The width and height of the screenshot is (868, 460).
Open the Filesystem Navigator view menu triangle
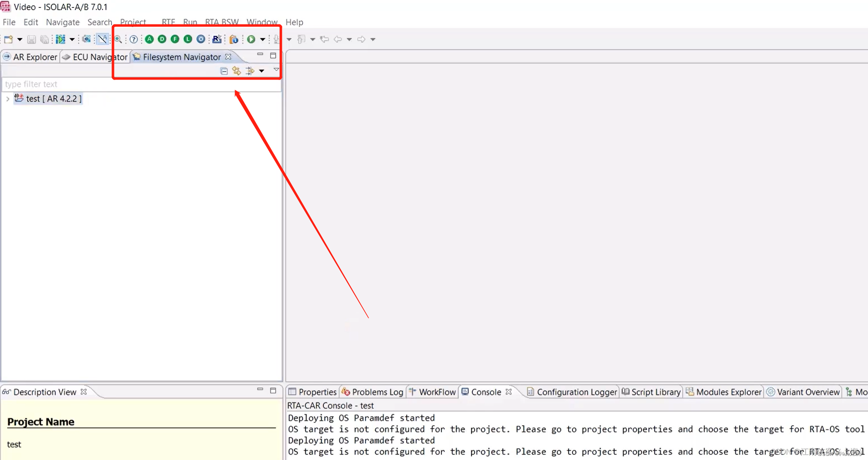(276, 70)
